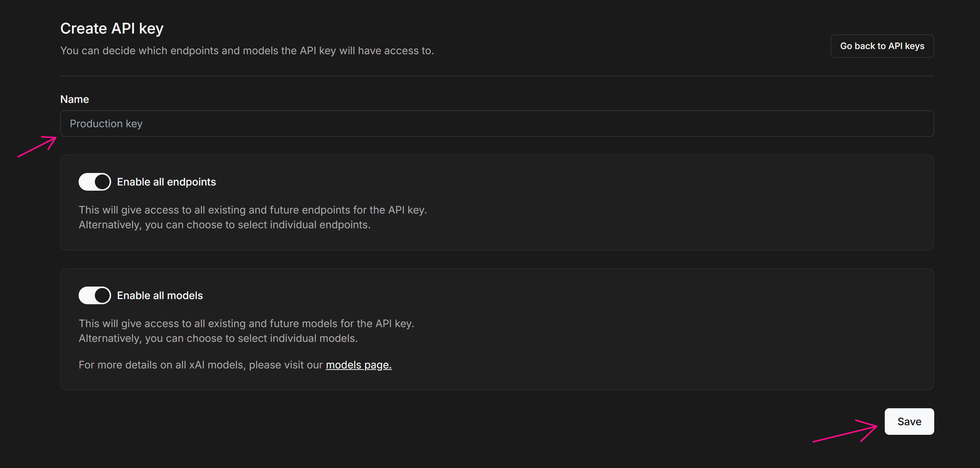Click the "Enable all models" label text
The image size is (980, 468).
click(160, 295)
